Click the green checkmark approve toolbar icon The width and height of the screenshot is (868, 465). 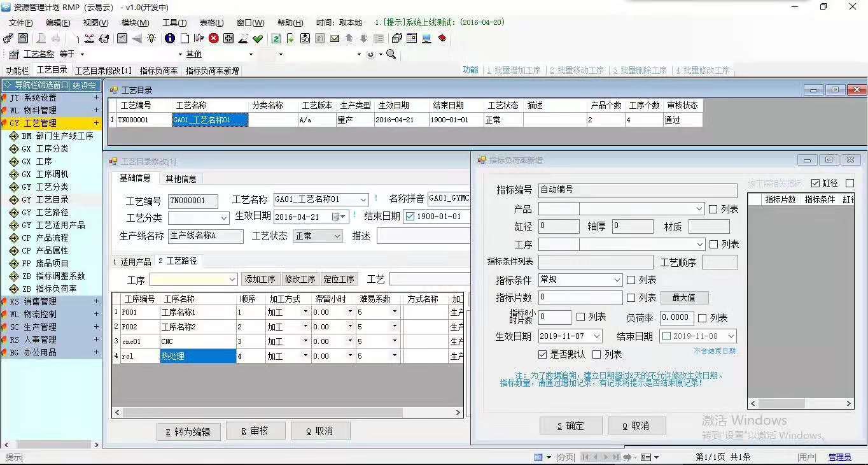[257, 38]
